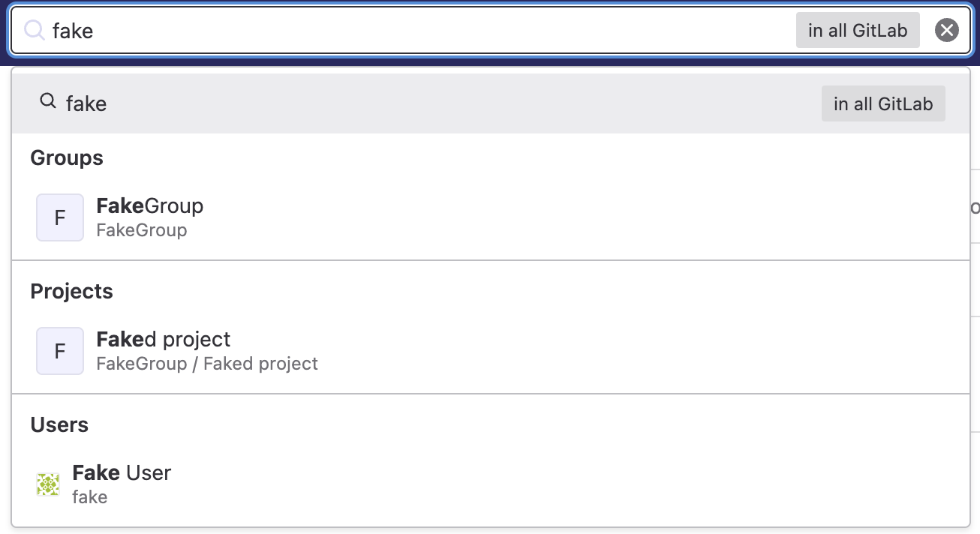Click the search icon next to the suggested query
Image resolution: width=980 pixels, height=534 pixels.
[x=47, y=100]
